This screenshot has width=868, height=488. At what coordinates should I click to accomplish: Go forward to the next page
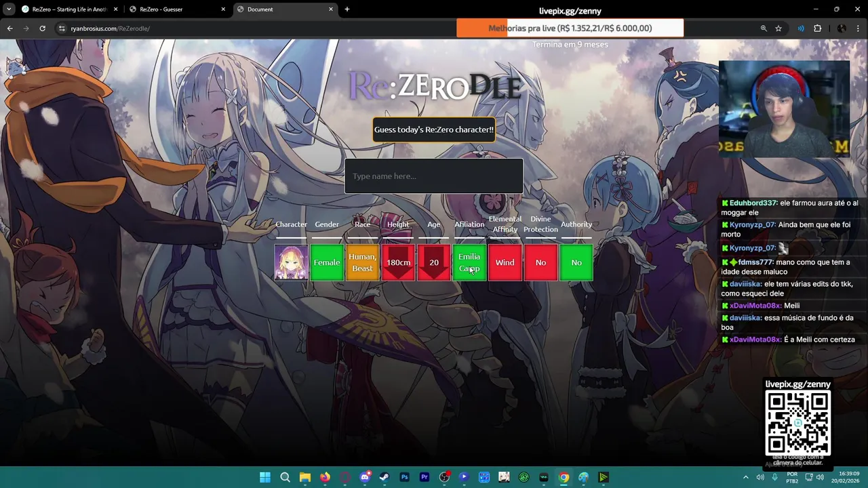pos(26,28)
